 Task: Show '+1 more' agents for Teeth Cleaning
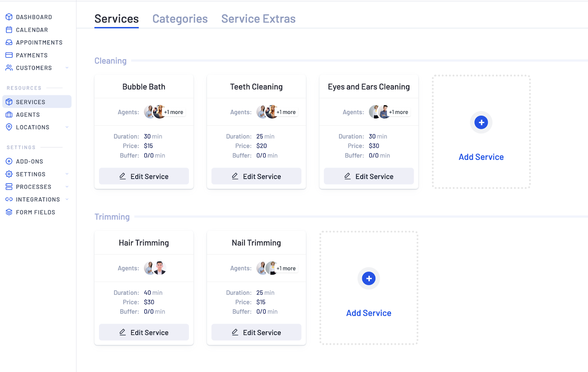pyautogui.click(x=286, y=112)
